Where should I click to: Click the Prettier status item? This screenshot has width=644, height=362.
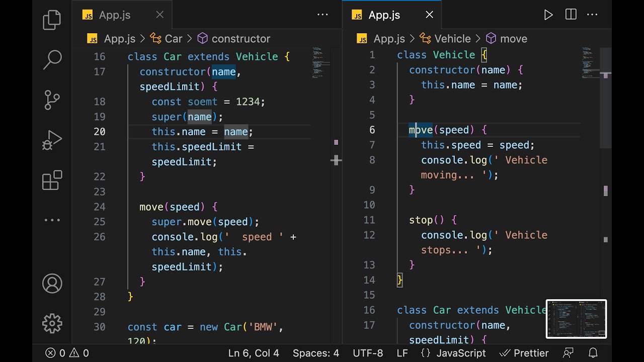(x=524, y=353)
